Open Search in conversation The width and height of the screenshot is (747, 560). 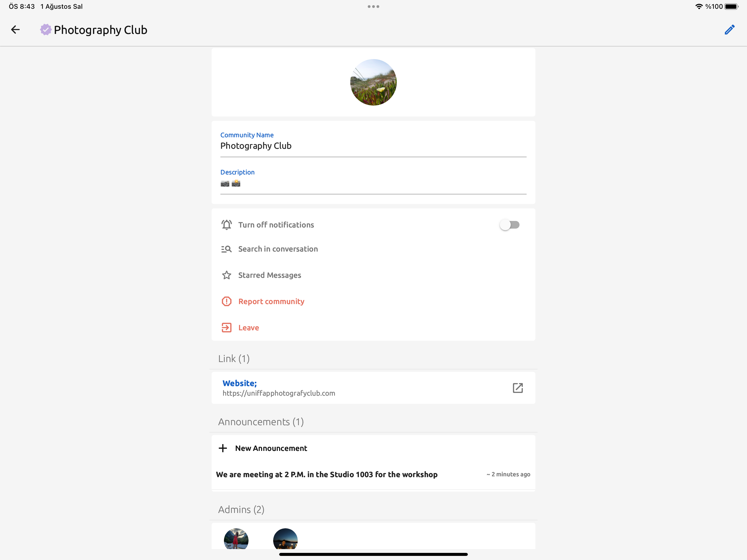[373, 249]
